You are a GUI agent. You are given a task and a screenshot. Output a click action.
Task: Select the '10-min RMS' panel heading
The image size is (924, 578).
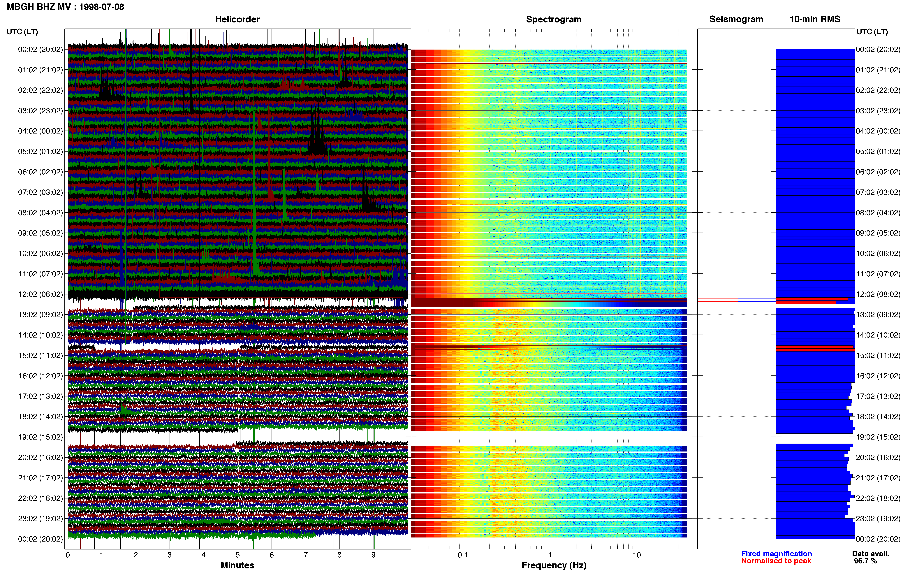tap(815, 19)
